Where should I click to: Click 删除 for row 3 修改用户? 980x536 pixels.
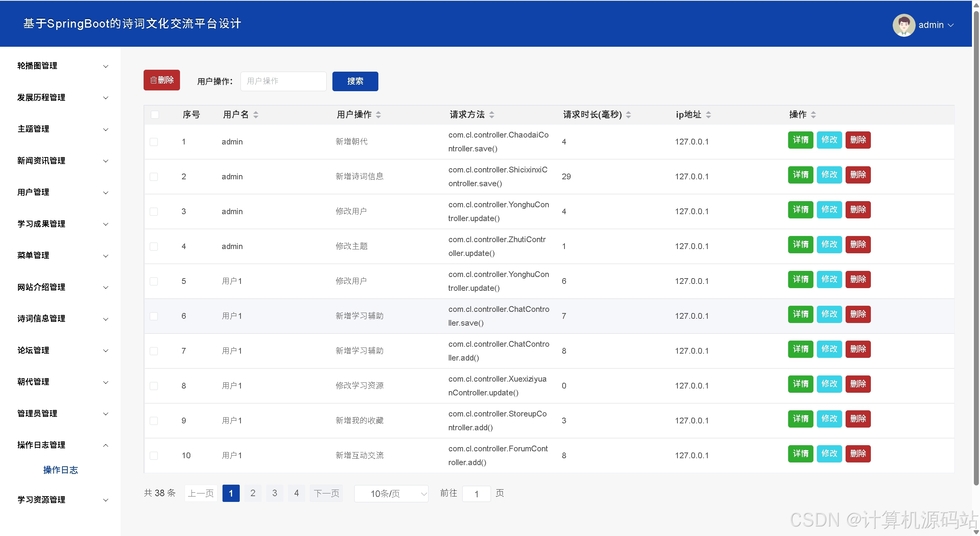(x=858, y=210)
